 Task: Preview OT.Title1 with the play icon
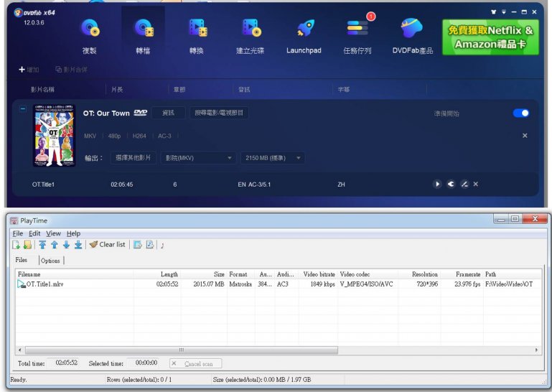point(437,184)
